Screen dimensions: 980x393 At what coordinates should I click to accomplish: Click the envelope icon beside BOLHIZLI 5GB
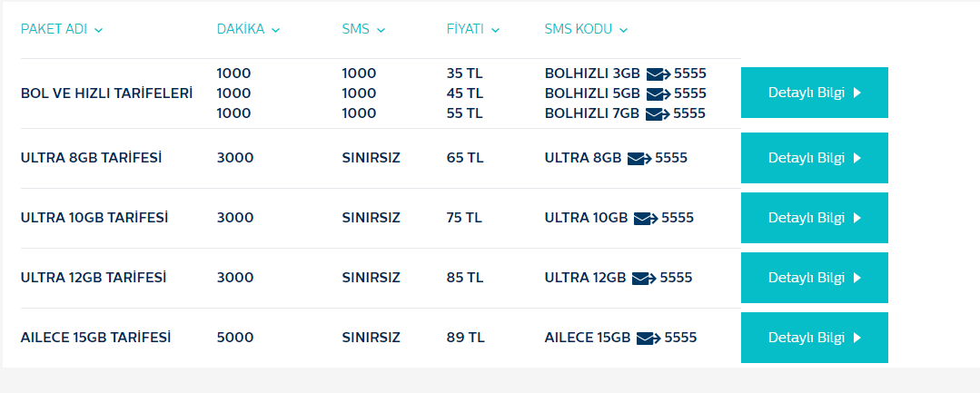(658, 94)
